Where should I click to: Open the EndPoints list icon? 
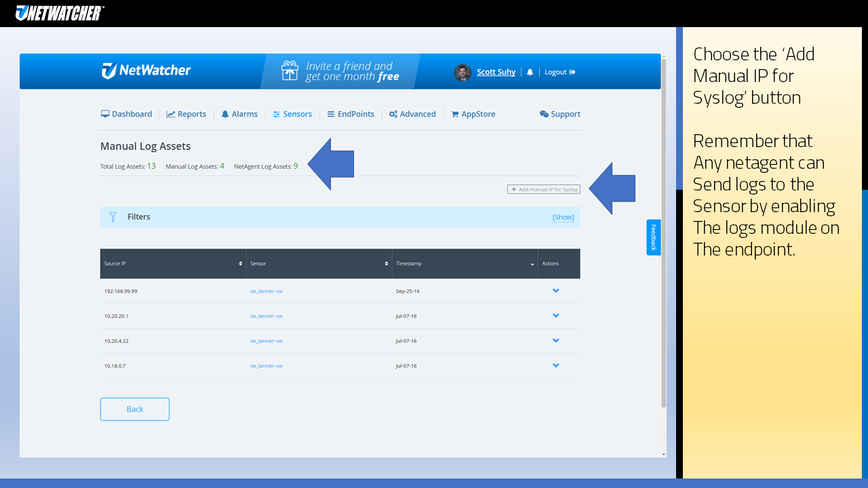click(x=330, y=114)
